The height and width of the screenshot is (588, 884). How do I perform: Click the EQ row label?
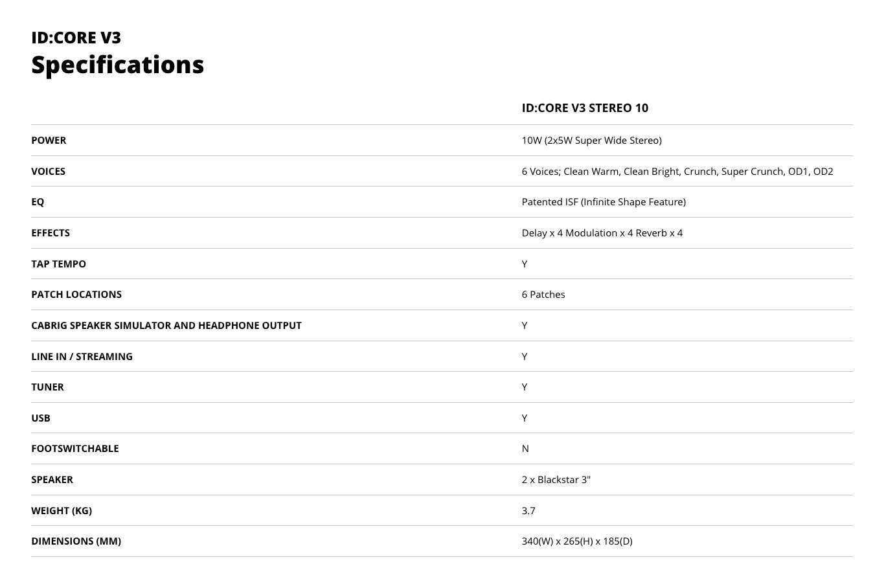(x=38, y=202)
